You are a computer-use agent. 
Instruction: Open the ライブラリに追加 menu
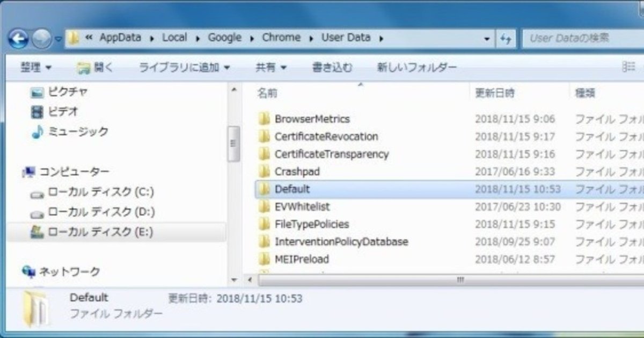click(x=184, y=67)
